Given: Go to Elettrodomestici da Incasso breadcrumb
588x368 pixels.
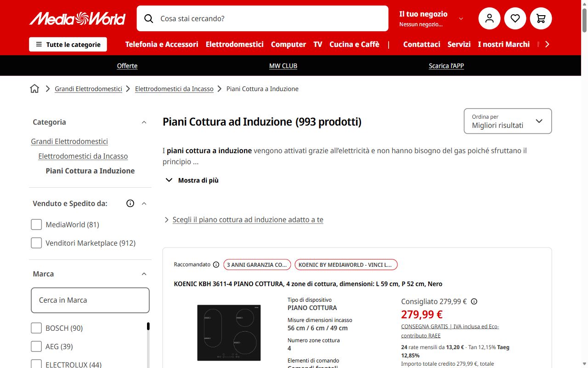Looking at the screenshot, I should coord(174,89).
